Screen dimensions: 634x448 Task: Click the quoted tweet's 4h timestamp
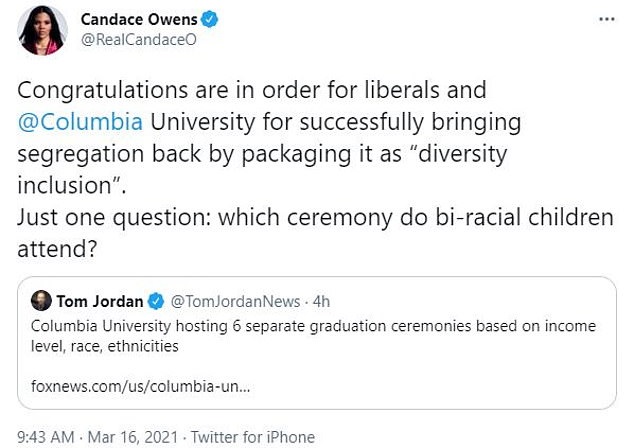click(320, 301)
